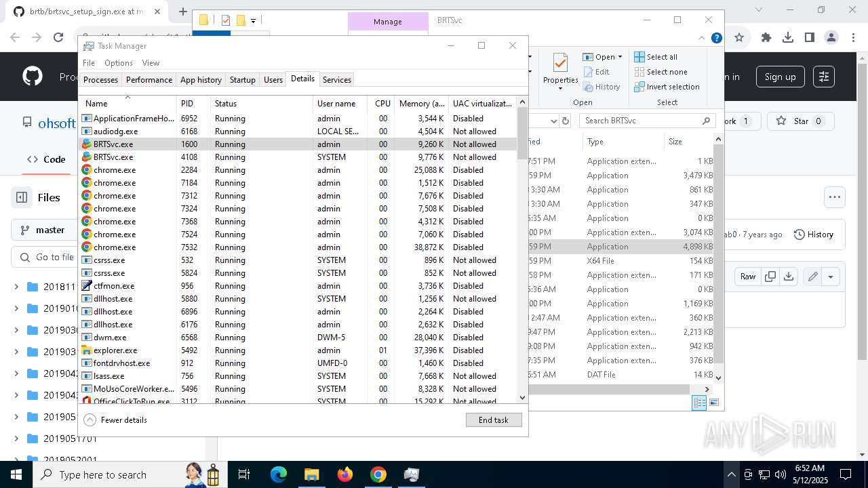Click Select all in Explorer ribbon
This screenshot has width=868, height=488.
point(656,57)
